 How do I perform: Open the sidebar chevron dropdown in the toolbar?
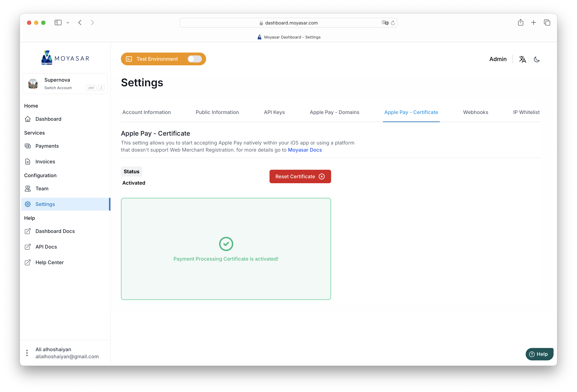click(68, 22)
